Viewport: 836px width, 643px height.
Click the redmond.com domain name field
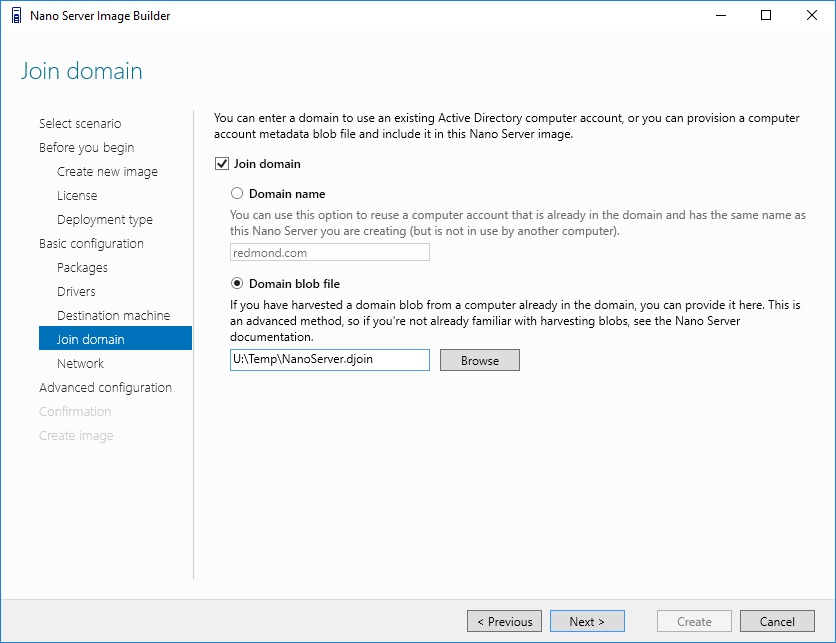point(329,252)
